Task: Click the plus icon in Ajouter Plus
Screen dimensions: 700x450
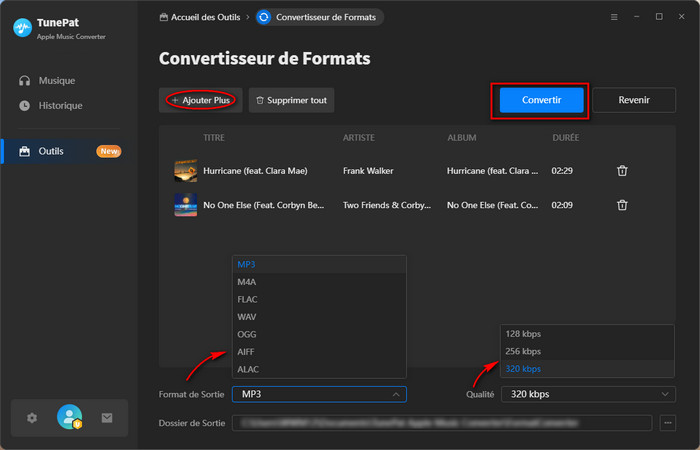Action: (175, 100)
